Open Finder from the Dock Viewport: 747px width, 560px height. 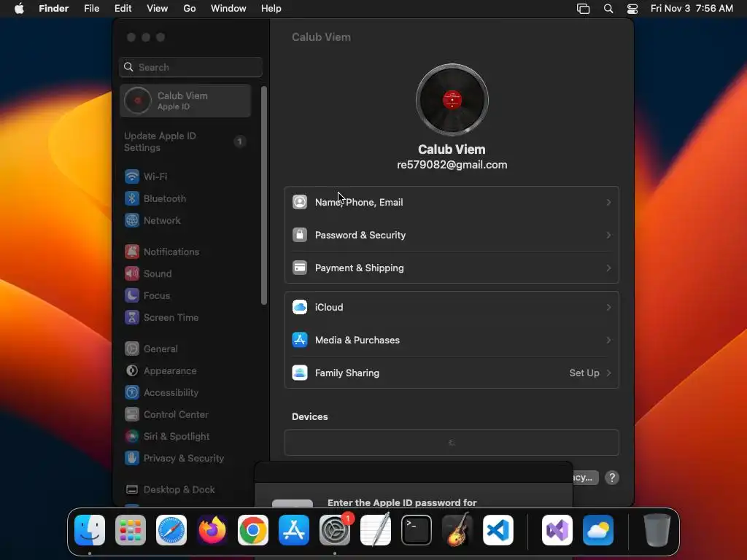(x=90, y=530)
